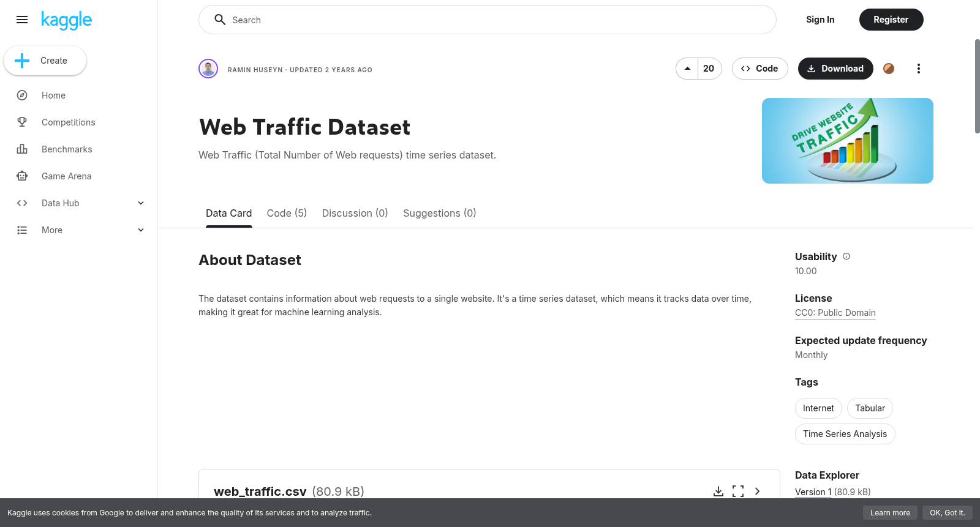This screenshot has width=980, height=527.
Task: Select the Tabular tag
Action: [x=870, y=408]
